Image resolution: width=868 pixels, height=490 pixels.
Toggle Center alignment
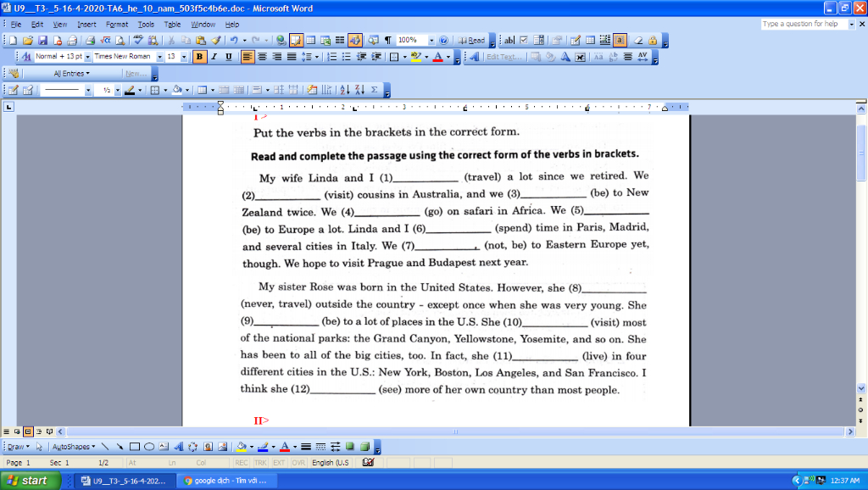click(262, 57)
